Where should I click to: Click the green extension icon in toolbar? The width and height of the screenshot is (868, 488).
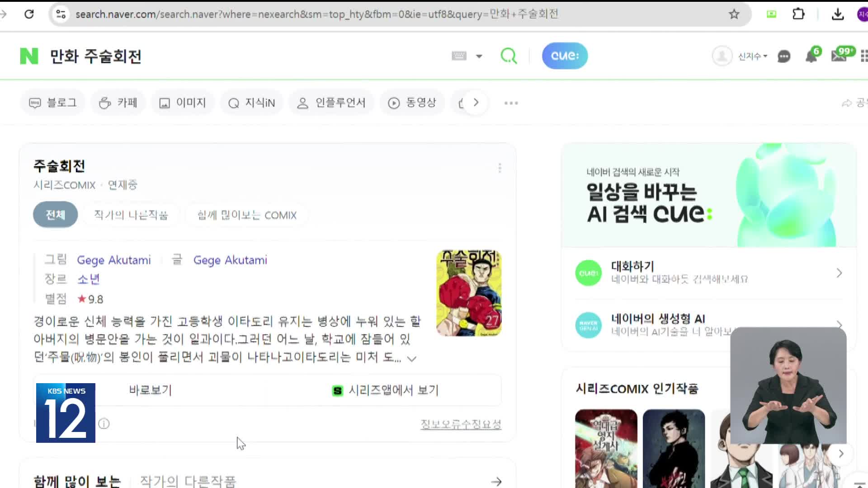771,14
